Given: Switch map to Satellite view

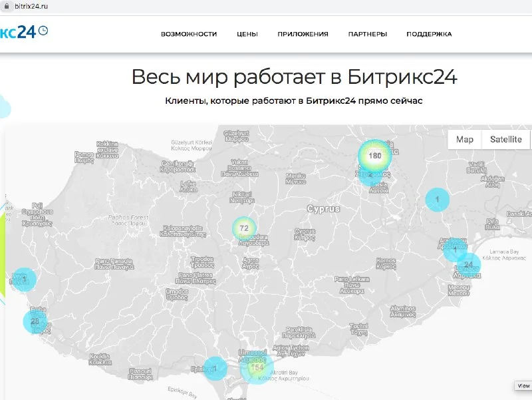Looking at the screenshot, I should 506,139.
